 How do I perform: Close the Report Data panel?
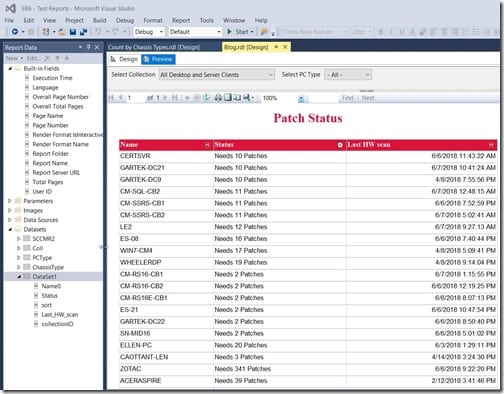click(97, 47)
